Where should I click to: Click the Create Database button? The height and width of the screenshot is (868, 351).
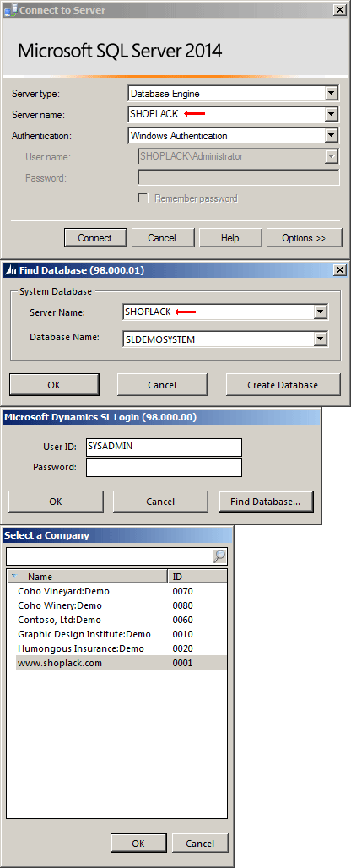tap(283, 385)
